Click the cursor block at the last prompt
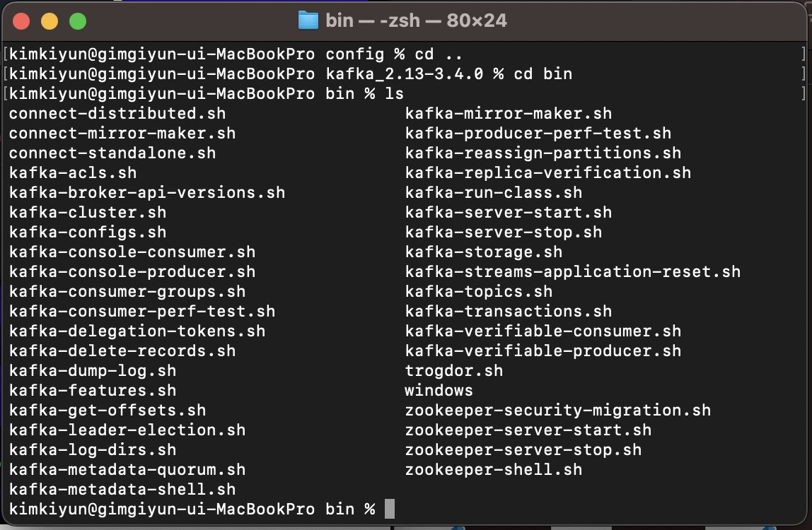812x530 pixels. pos(390,509)
